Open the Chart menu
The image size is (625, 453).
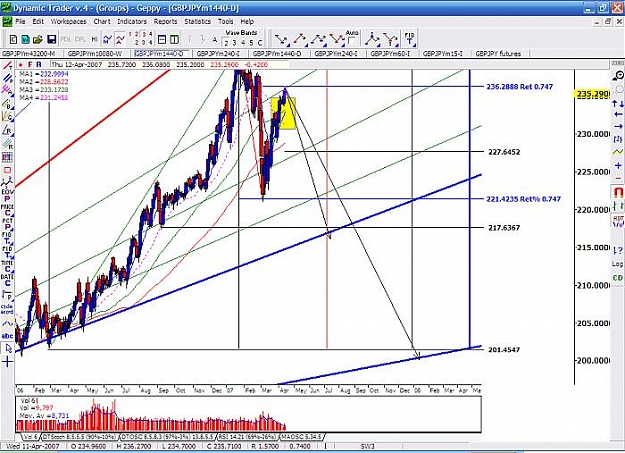coord(102,22)
